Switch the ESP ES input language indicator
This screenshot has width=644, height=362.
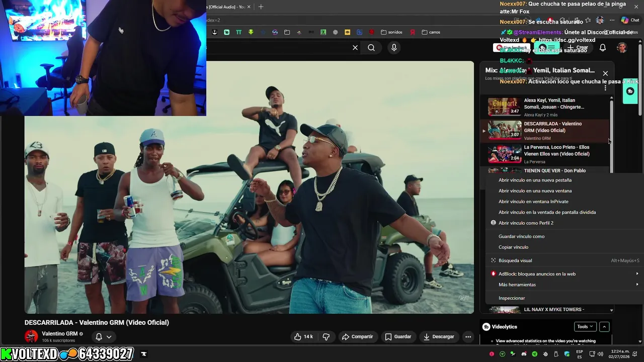(x=580, y=354)
